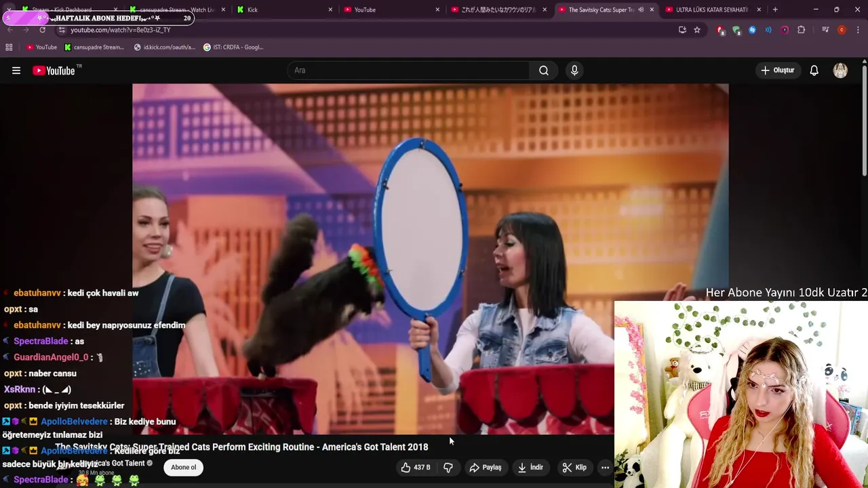868x488 pixels.
Task: Subscribe with the Abone ol button
Action: (183, 467)
